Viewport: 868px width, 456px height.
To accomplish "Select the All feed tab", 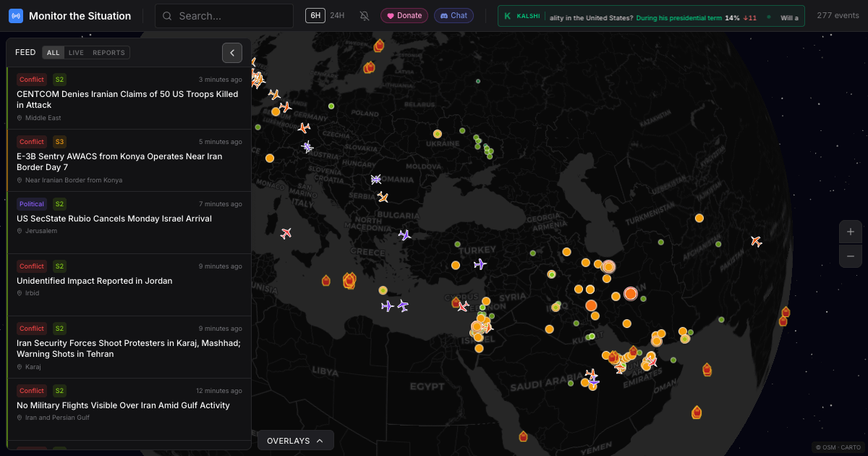I will 53,53.
